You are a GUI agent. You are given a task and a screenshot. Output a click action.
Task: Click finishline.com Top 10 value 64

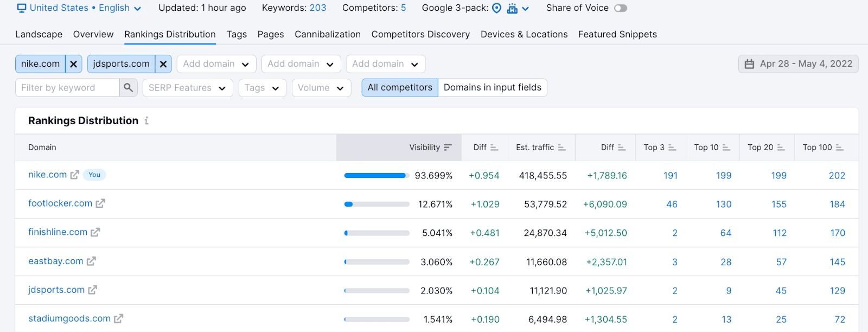click(726, 233)
